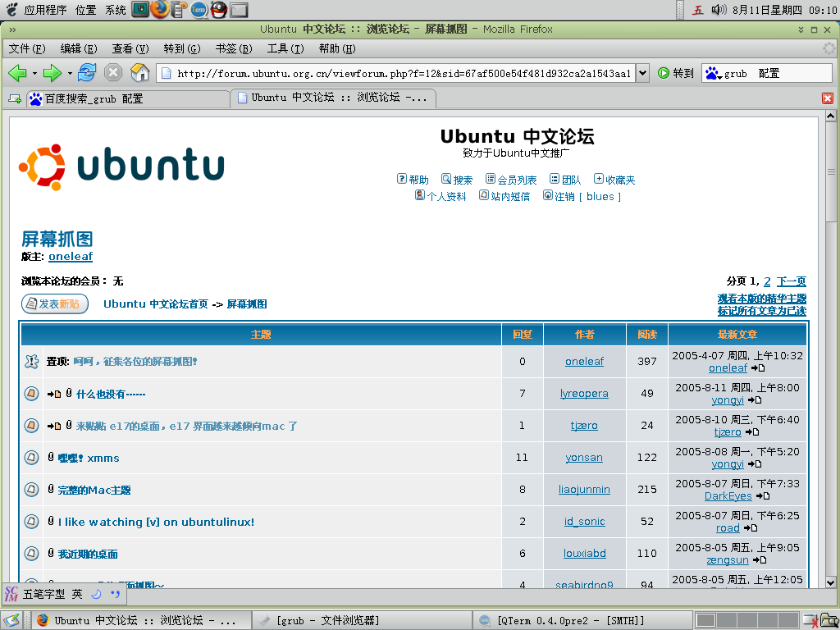The width and height of the screenshot is (840, 630).
Task: Click the network disconnected tray icon
Action: click(x=811, y=620)
